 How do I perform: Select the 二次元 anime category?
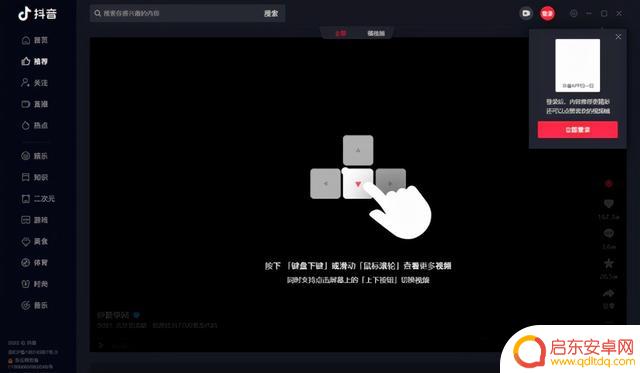click(38, 198)
